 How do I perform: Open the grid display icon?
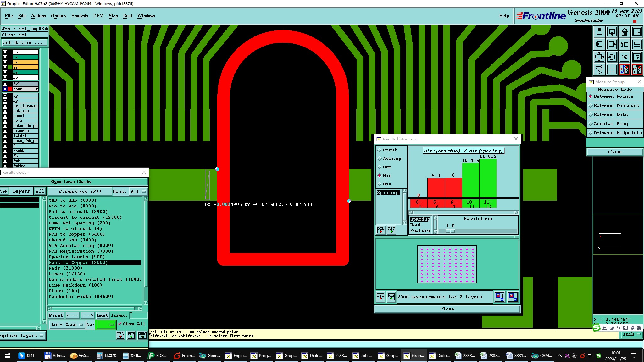point(612,69)
